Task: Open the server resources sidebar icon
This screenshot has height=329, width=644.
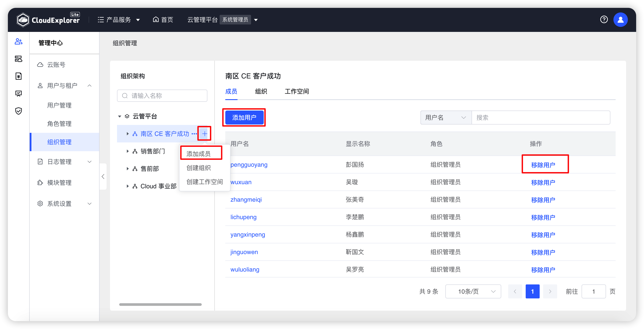Action: click(x=19, y=59)
